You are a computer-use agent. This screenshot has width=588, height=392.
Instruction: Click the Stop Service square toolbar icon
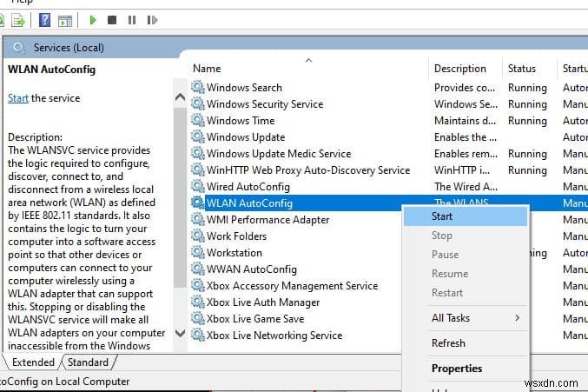click(x=112, y=20)
